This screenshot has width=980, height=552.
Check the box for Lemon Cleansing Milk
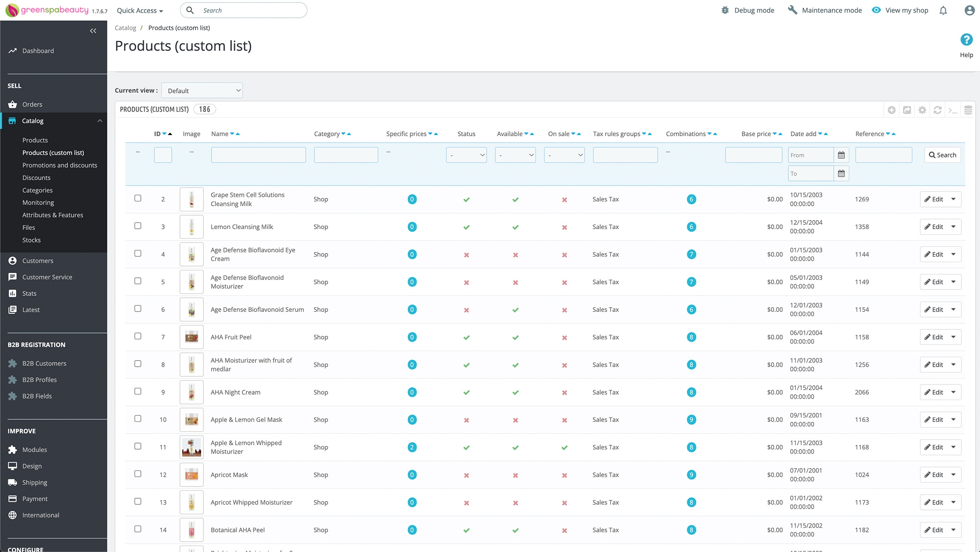[138, 226]
